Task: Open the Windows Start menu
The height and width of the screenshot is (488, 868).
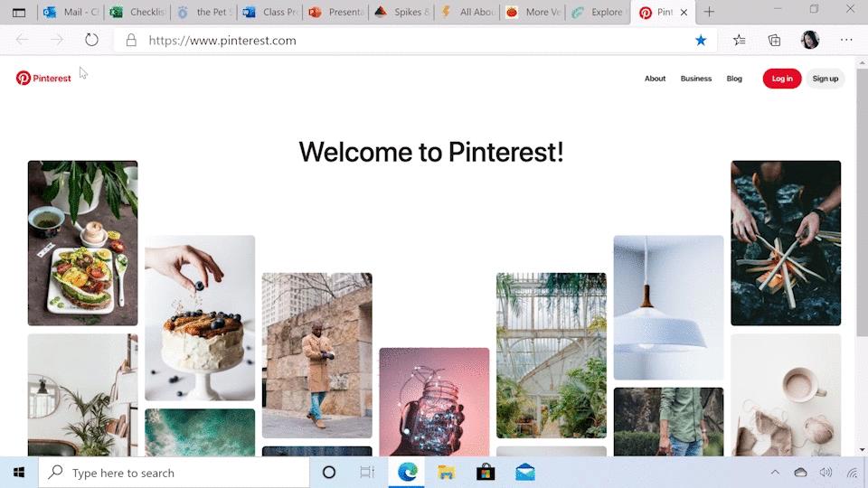Action: point(19,473)
